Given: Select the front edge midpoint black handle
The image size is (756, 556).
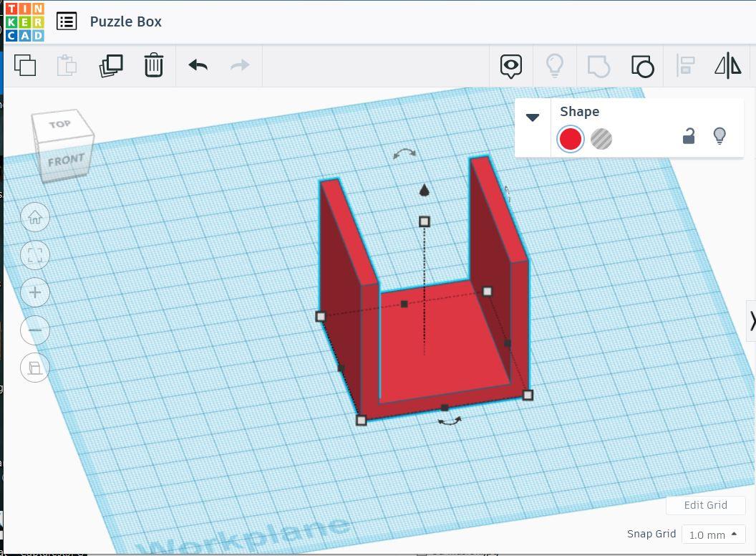Looking at the screenshot, I should (445, 408).
